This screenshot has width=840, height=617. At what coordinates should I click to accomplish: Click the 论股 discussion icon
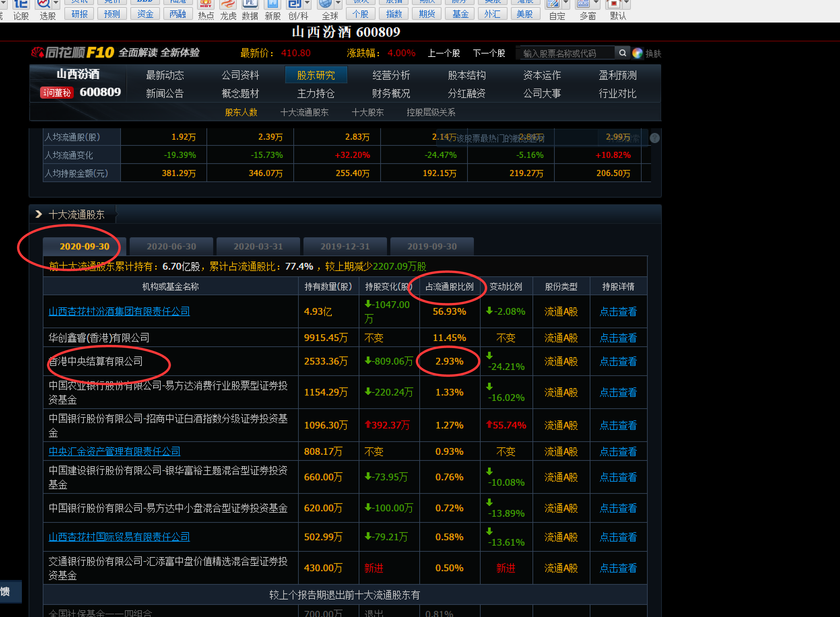coord(21,4)
